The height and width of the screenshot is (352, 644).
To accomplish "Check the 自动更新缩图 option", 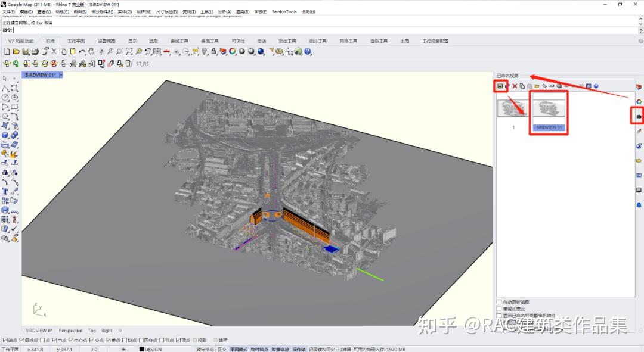I will 499,303.
